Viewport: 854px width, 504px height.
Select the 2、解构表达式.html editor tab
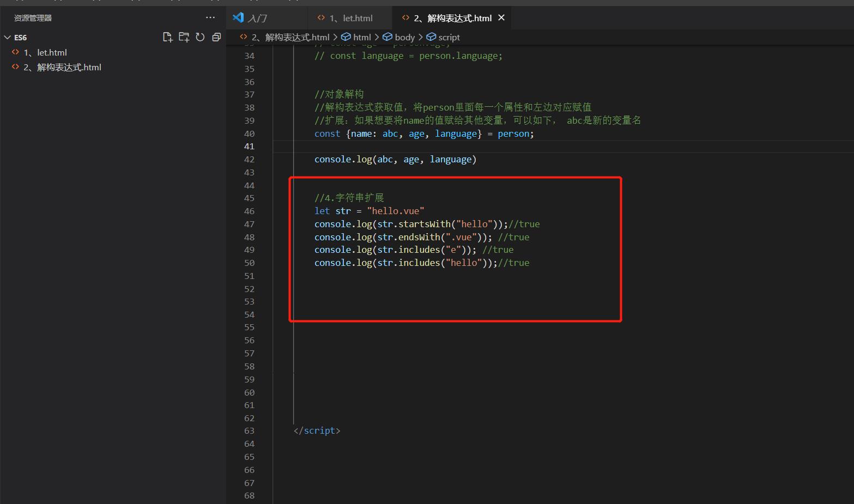coord(452,18)
